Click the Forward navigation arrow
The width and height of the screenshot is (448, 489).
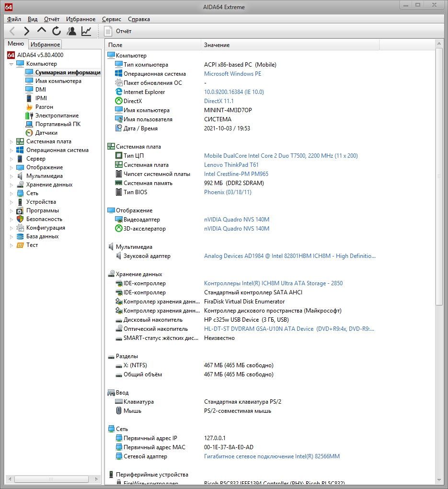coord(27,31)
